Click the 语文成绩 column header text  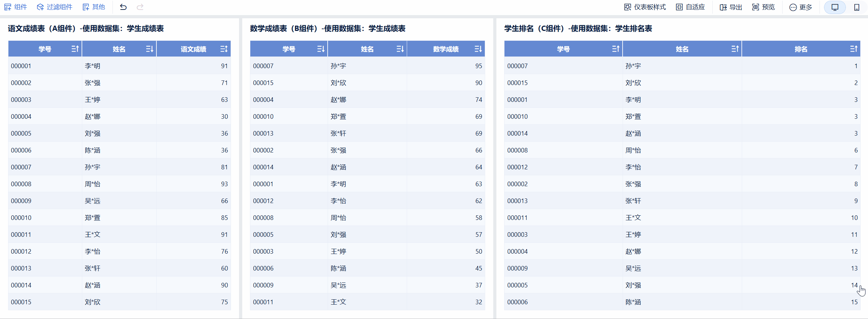[193, 49]
